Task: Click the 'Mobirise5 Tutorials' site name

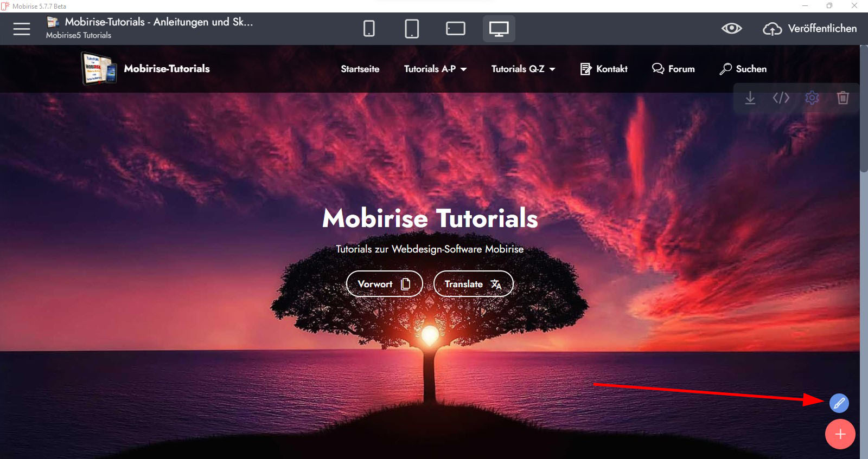Action: [x=79, y=35]
